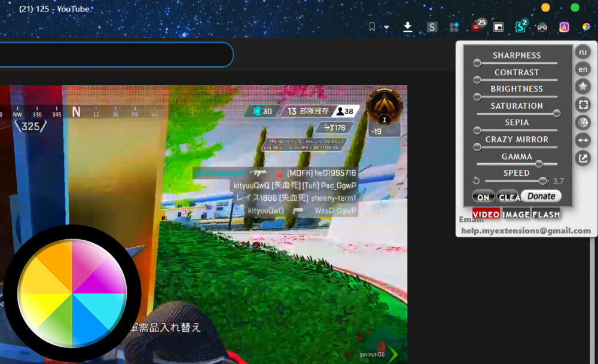Switch language to en

click(582, 69)
